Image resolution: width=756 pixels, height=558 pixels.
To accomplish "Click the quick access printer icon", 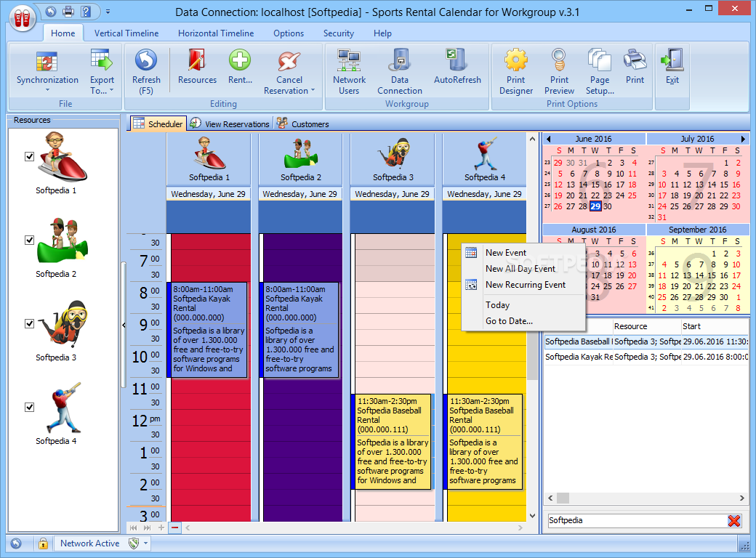I will click(x=68, y=11).
